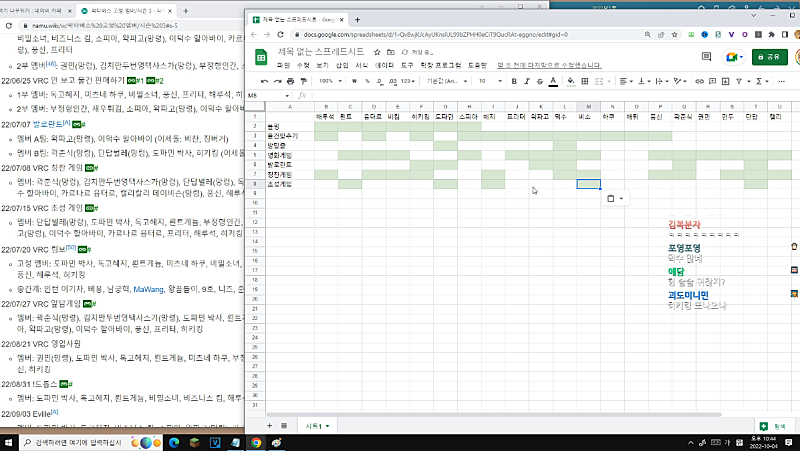Image resolution: width=800 pixels, height=451 pixels.
Task: Open the explore button at bottom right
Action: coord(773,426)
